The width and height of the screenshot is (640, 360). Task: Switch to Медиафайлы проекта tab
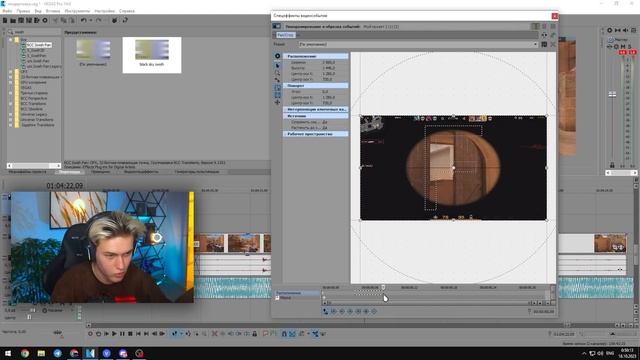click(27, 172)
